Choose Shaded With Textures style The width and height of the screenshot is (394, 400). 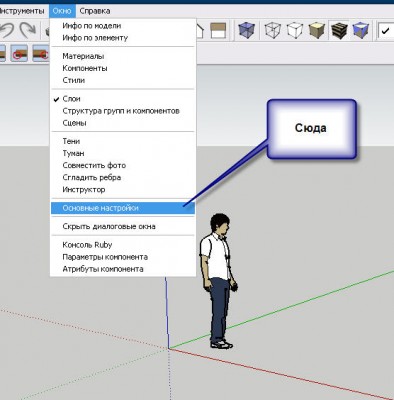[x=339, y=30]
